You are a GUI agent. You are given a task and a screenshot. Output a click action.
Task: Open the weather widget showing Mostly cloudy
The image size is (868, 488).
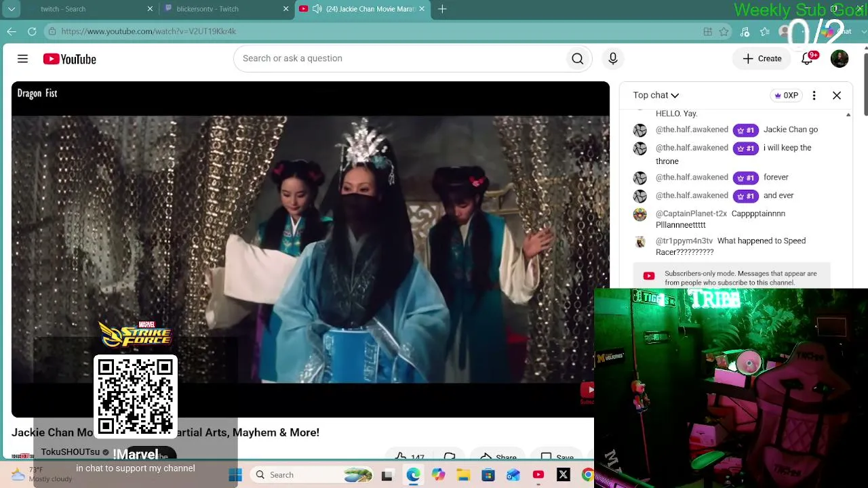[x=42, y=474]
